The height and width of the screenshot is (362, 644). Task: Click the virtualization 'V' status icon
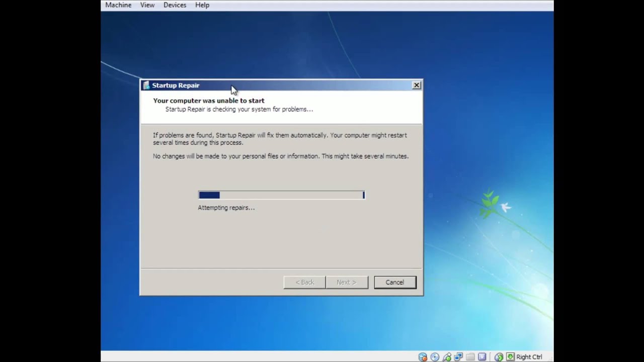(482, 357)
